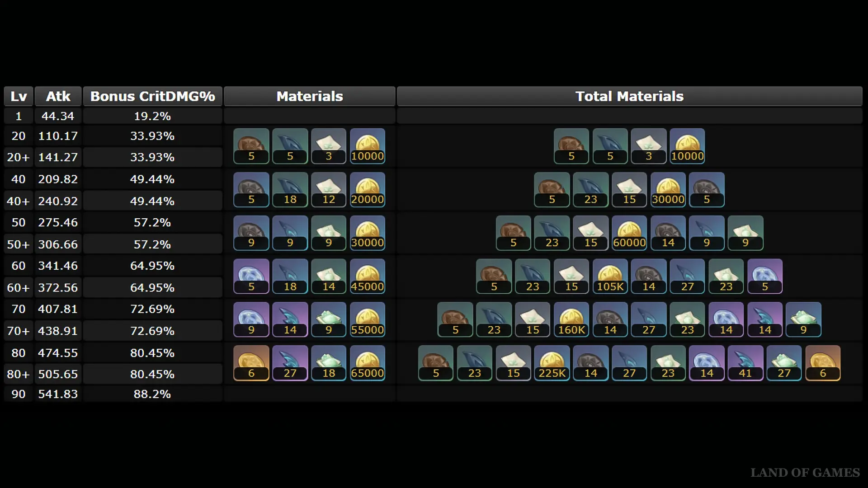868x488 pixels.
Task: Select the 88.2% crit damage cell
Action: point(152,394)
